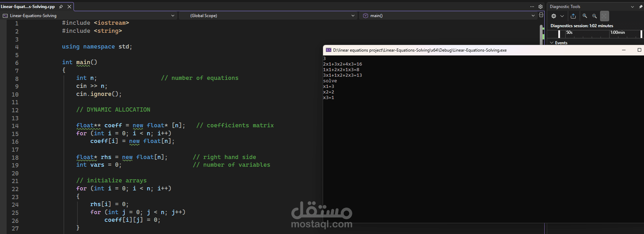
Task: Click the '// initialize arrays' comment
Action: pos(112,181)
